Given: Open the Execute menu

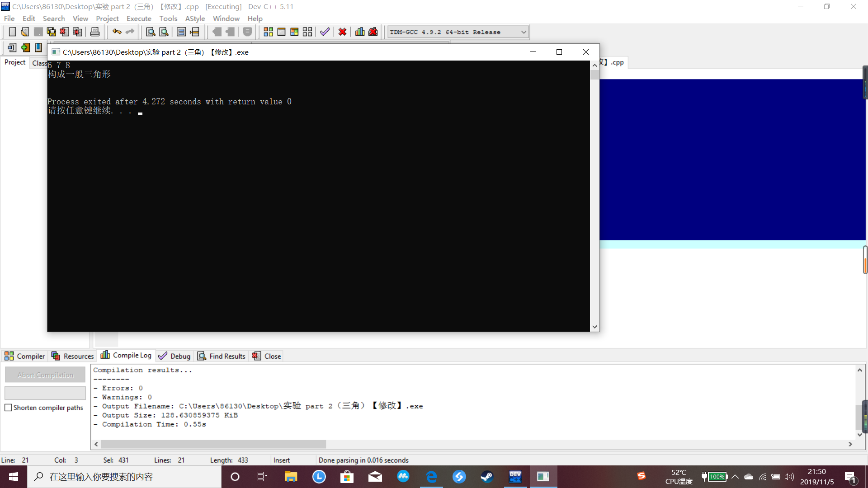Looking at the screenshot, I should pos(139,19).
